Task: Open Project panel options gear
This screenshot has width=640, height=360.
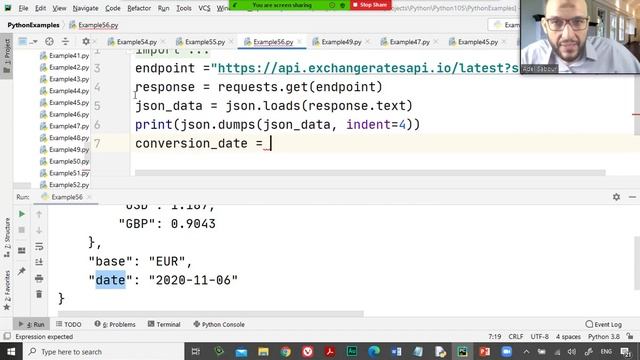Action: (86, 42)
